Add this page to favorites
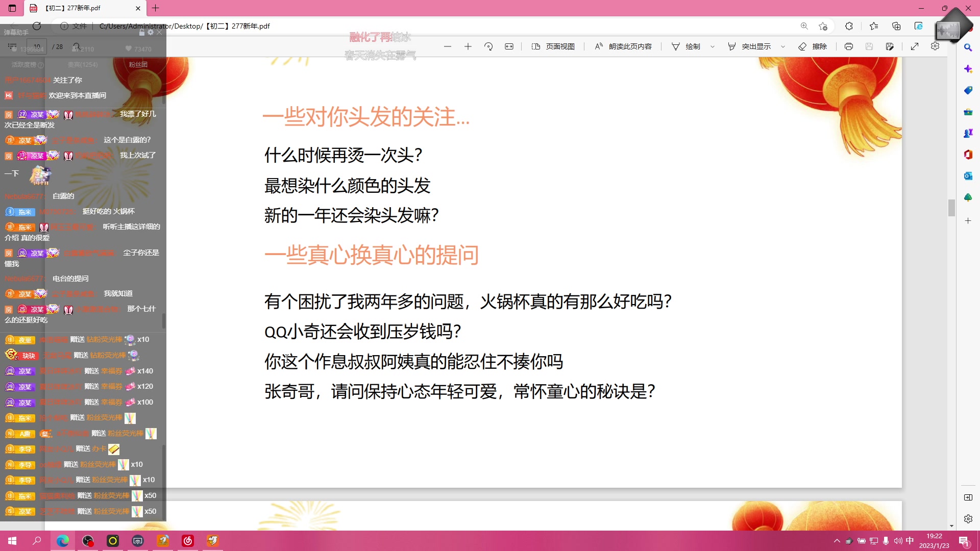Screen dimensions: 980x551 (x=823, y=26)
